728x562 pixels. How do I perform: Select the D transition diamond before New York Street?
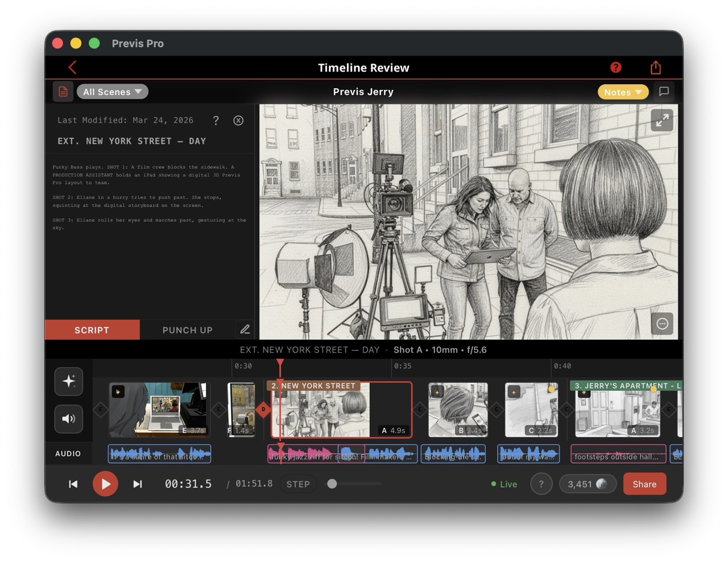[263, 408]
